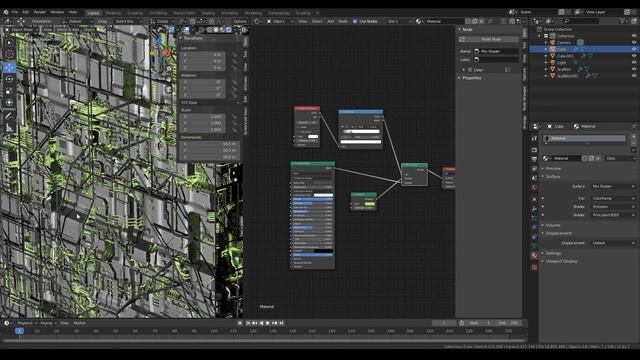Select the Scale tool in viewport toolbar
This screenshot has height=360, width=640.
9,91
